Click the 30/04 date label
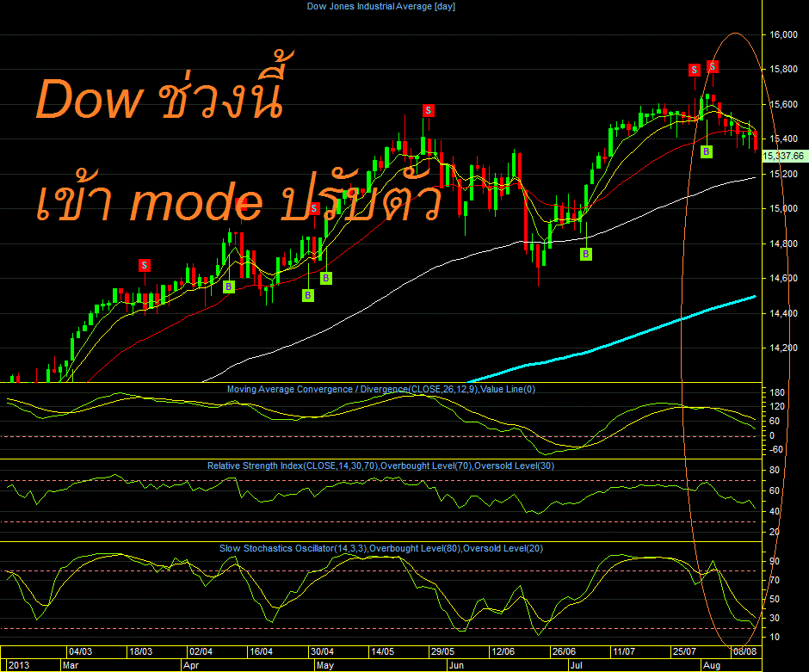The height and width of the screenshot is (672, 809). tap(323, 651)
